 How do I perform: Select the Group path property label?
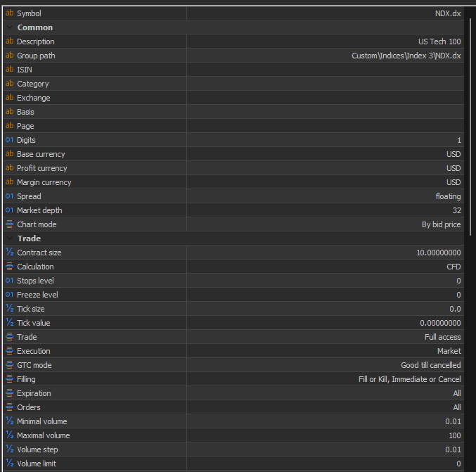[36, 56]
